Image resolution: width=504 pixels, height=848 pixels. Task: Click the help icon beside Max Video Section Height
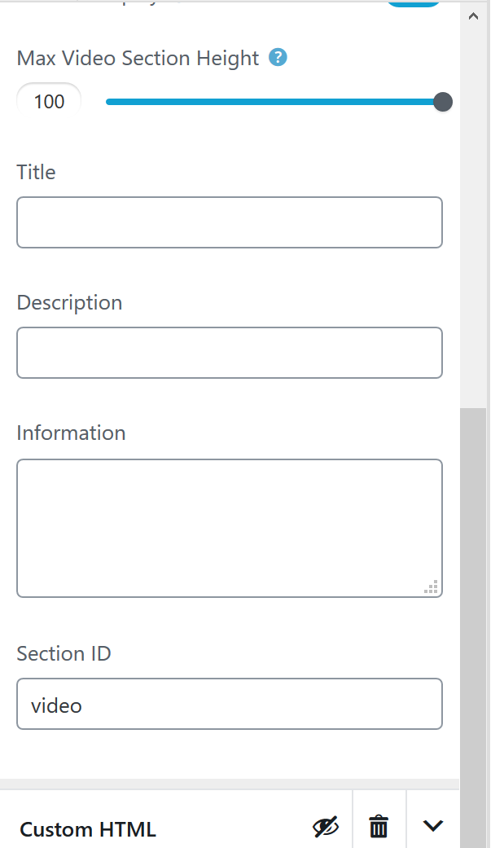pyautogui.click(x=278, y=58)
